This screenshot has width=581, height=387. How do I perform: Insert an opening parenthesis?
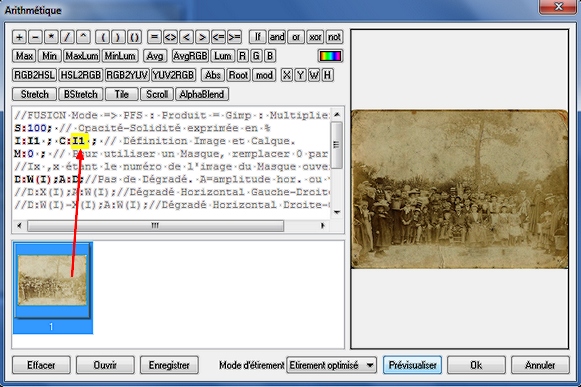point(102,37)
